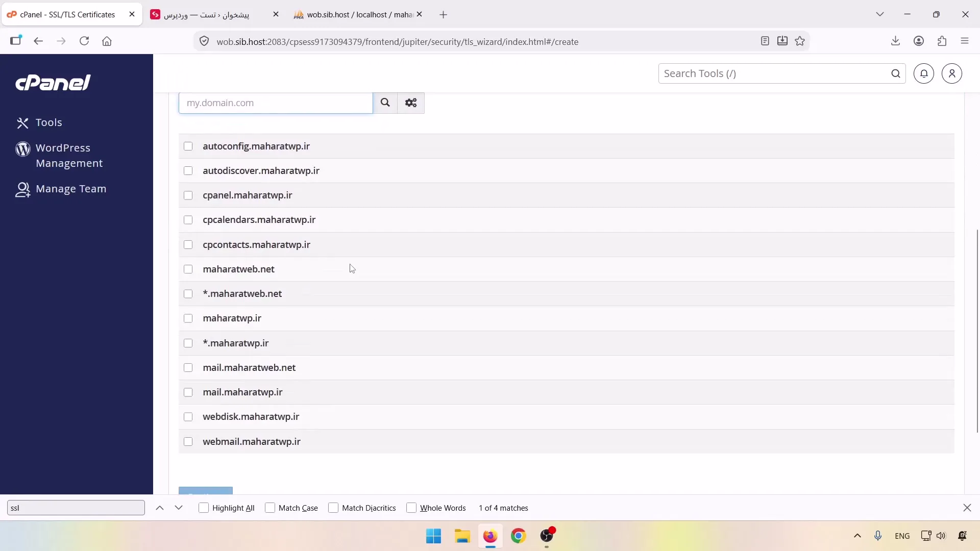
Task: Focus the my.domain.com filter field
Action: click(x=276, y=103)
